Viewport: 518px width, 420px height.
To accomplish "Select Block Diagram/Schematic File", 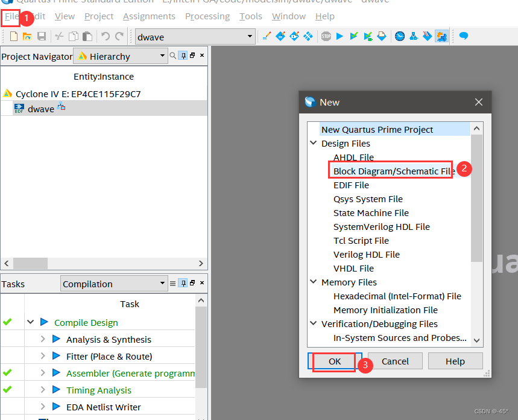I will 394,171.
